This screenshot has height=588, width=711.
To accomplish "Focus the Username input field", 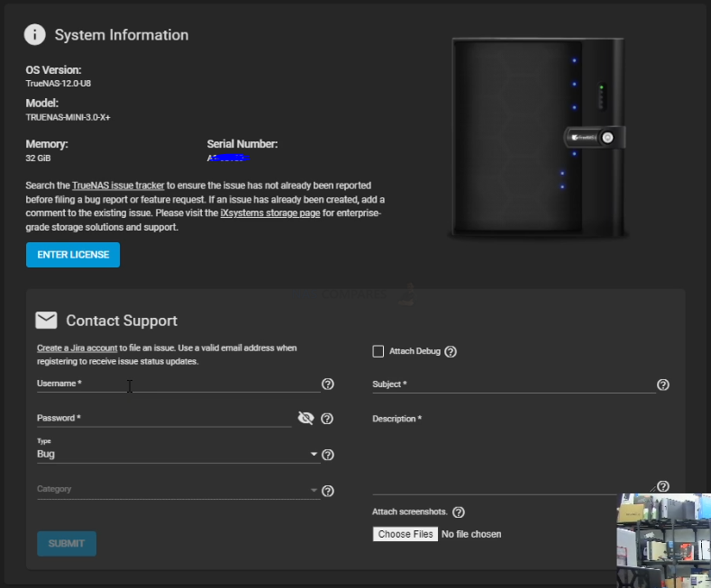I will point(178,384).
